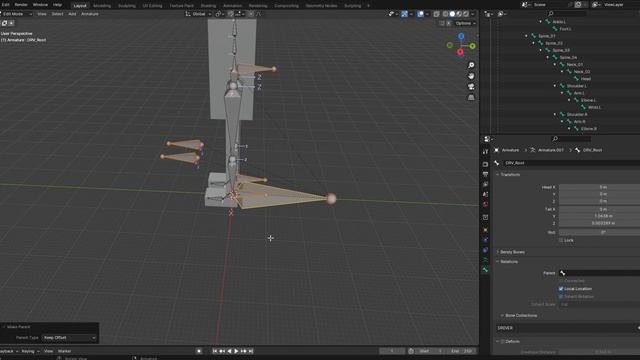Open the Bone properties tab
The image size is (640, 360).
pyautogui.click(x=485, y=269)
